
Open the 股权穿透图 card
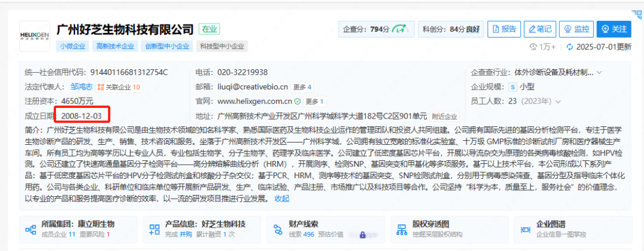coord(450,229)
